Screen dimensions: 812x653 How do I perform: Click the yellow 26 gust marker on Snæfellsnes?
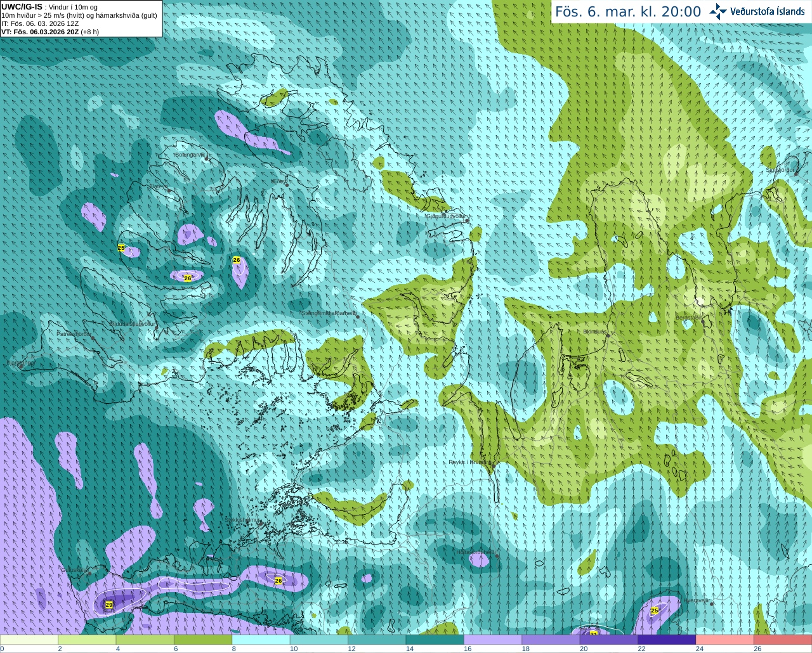(278, 580)
